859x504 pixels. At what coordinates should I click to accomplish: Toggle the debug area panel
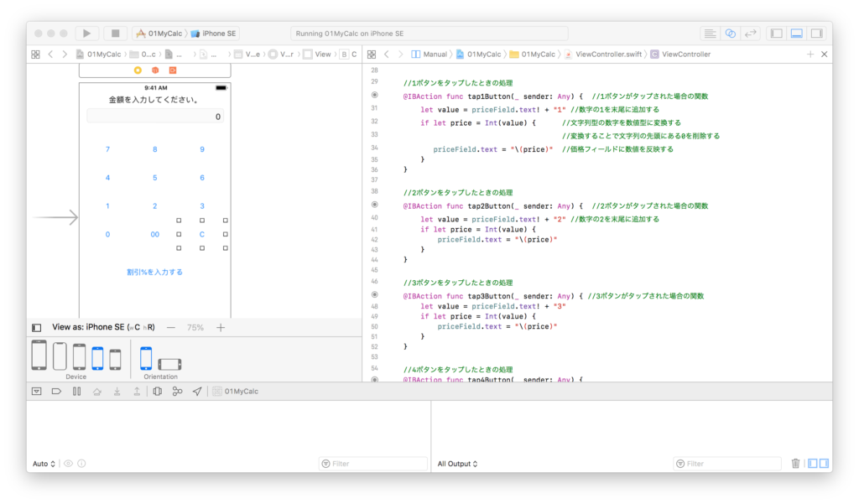[796, 34]
